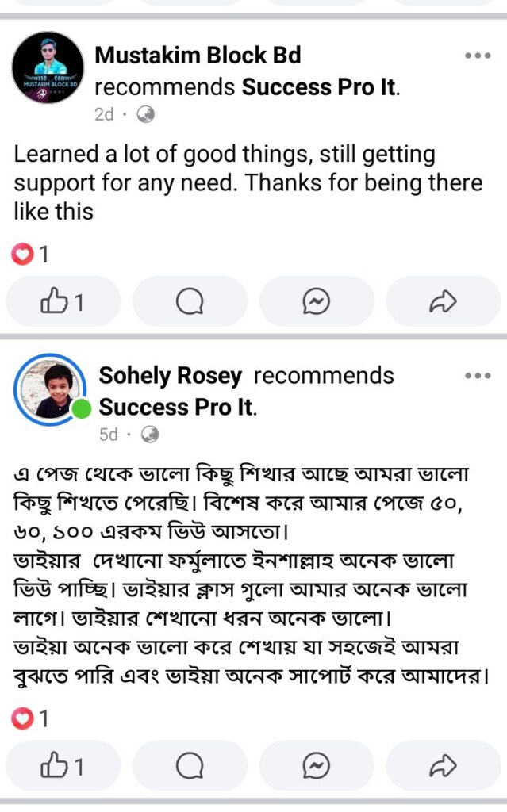Visit Mustakim Block Bd's profile name link
The width and height of the screenshot is (507, 812).
[198, 55]
